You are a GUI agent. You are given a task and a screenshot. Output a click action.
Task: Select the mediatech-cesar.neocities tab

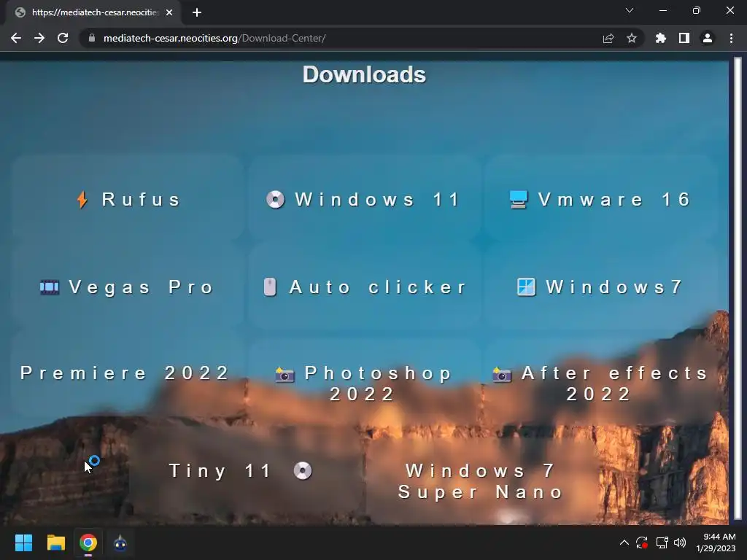[x=93, y=12]
